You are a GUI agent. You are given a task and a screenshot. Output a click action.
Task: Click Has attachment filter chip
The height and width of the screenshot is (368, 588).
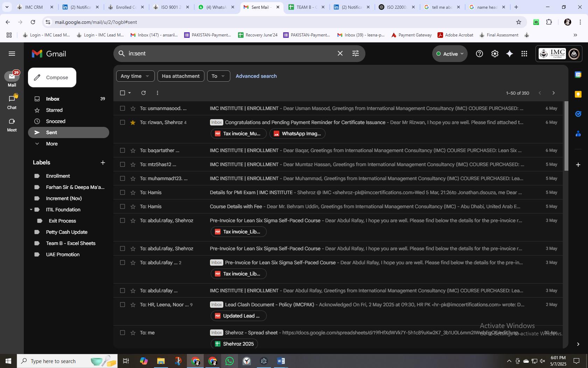pos(181,76)
